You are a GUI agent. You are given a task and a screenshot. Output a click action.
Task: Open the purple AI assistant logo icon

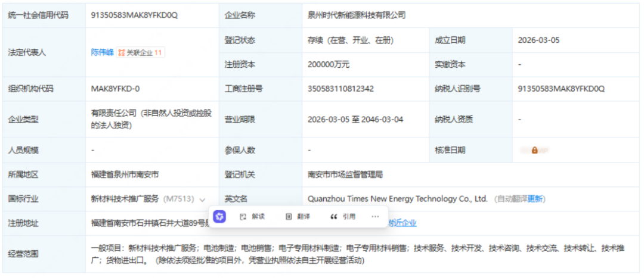pyautogui.click(x=219, y=217)
